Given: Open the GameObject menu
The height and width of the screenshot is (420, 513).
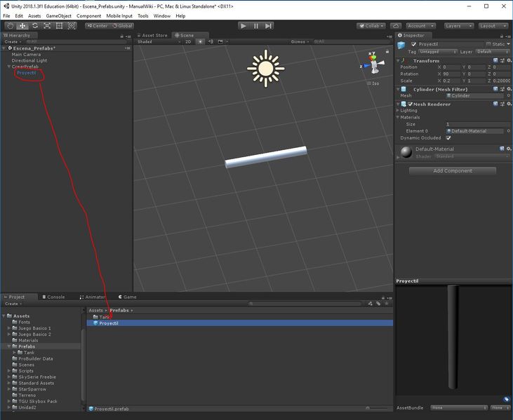Looking at the screenshot, I should 58,15.
